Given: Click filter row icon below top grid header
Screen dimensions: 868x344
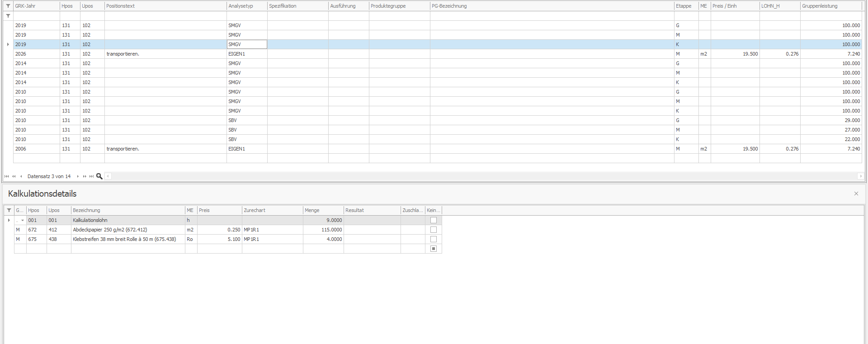Looking at the screenshot, I should (8, 16).
